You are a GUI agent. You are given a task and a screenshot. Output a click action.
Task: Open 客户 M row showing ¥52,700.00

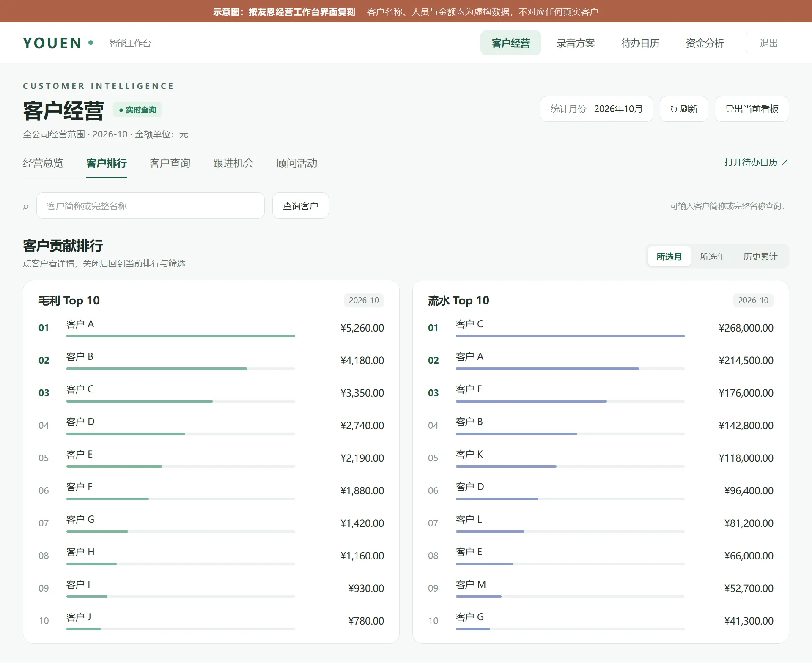(x=601, y=588)
